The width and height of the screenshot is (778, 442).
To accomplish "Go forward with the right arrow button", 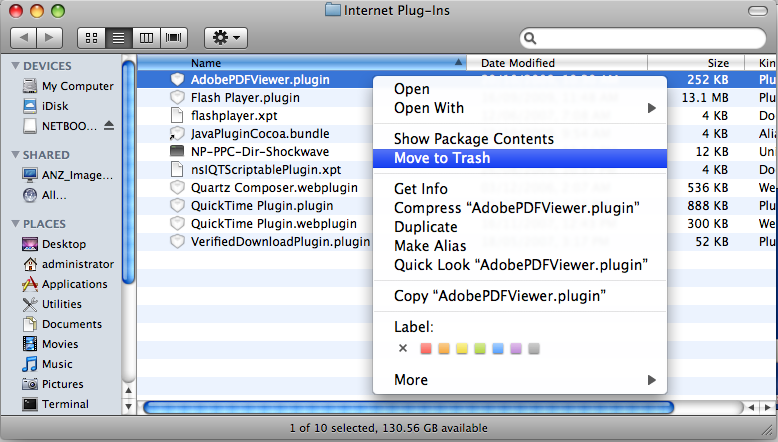I will (x=49, y=38).
